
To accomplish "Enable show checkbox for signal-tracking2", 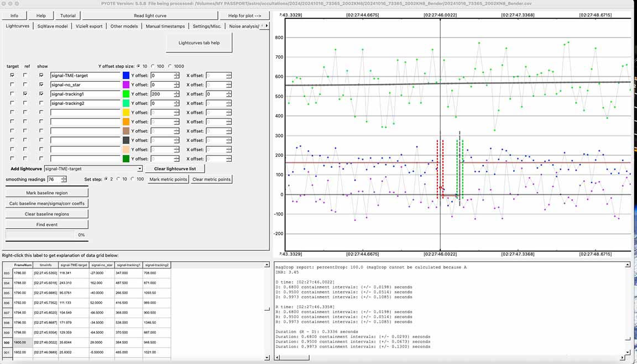I will point(41,103).
